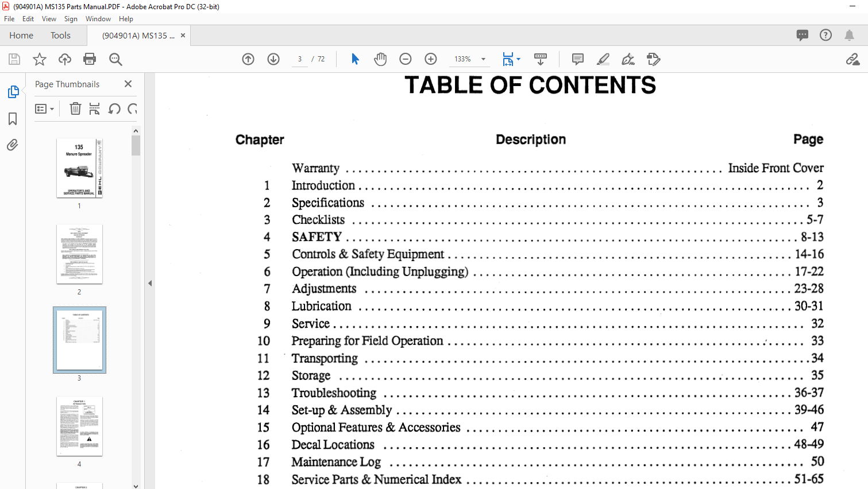868x489 pixels.
Task: Add a sticky note comment
Action: point(578,59)
